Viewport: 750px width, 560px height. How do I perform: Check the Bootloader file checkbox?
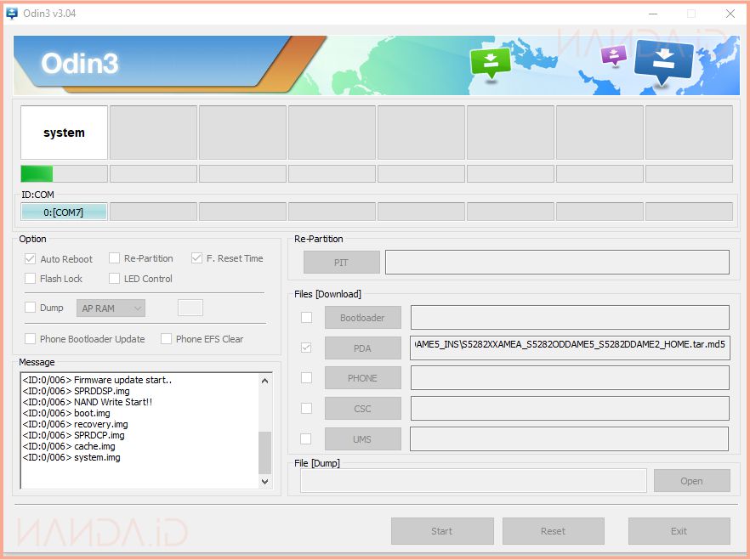[x=306, y=318]
